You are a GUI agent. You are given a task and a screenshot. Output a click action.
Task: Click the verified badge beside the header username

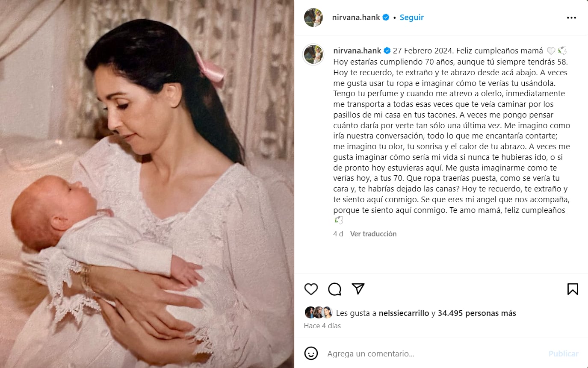point(386,18)
